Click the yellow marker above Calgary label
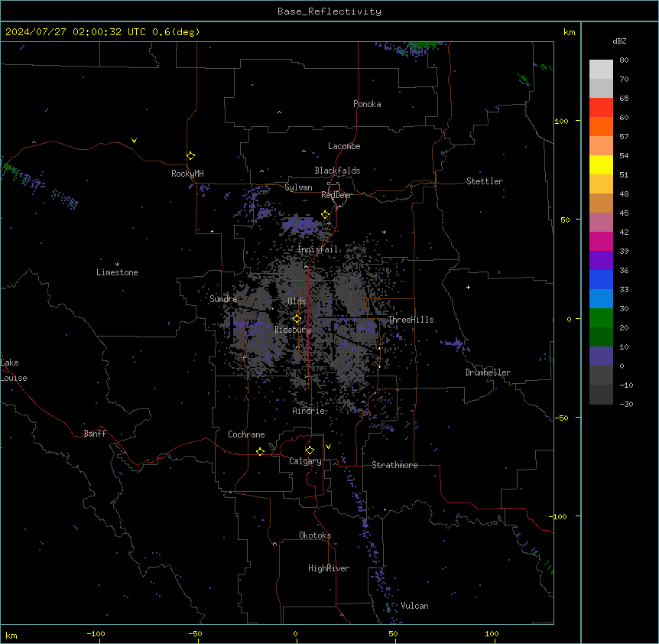This screenshot has width=659, height=644. (310, 450)
